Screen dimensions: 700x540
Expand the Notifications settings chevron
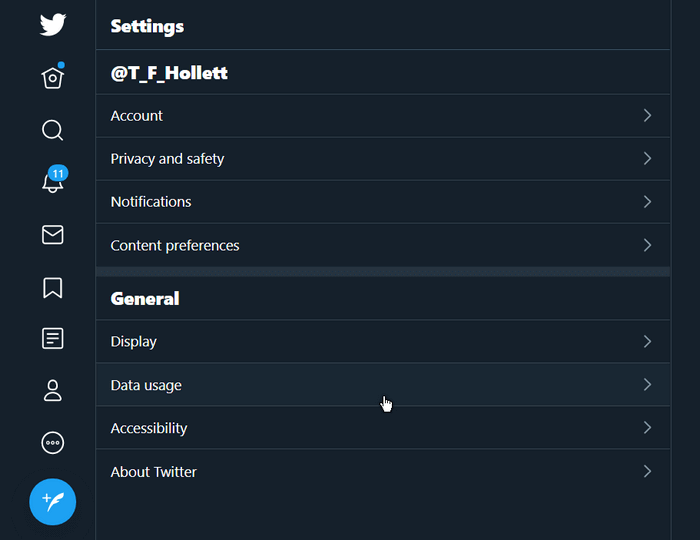(x=647, y=202)
